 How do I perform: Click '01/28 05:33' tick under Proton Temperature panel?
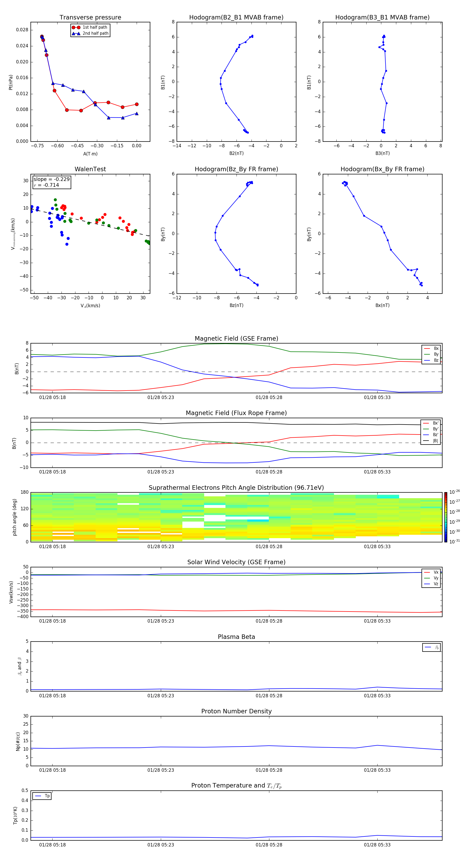point(377,845)
